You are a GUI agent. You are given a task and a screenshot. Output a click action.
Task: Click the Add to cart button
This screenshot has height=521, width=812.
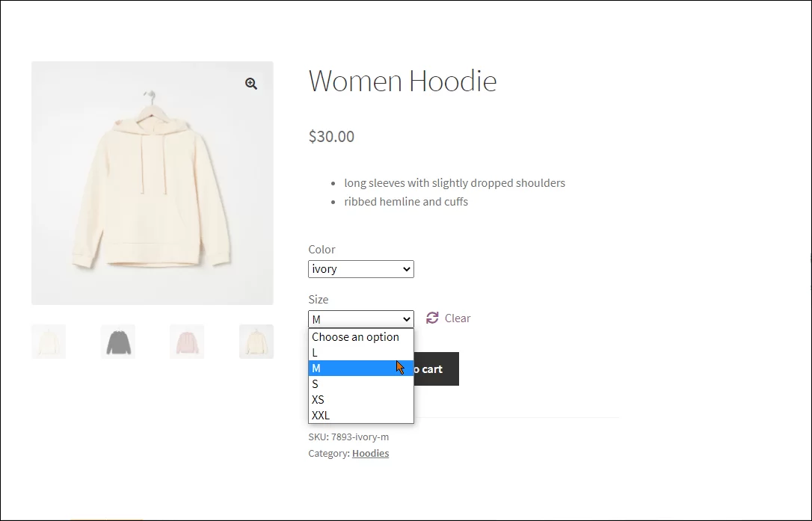[436, 369]
